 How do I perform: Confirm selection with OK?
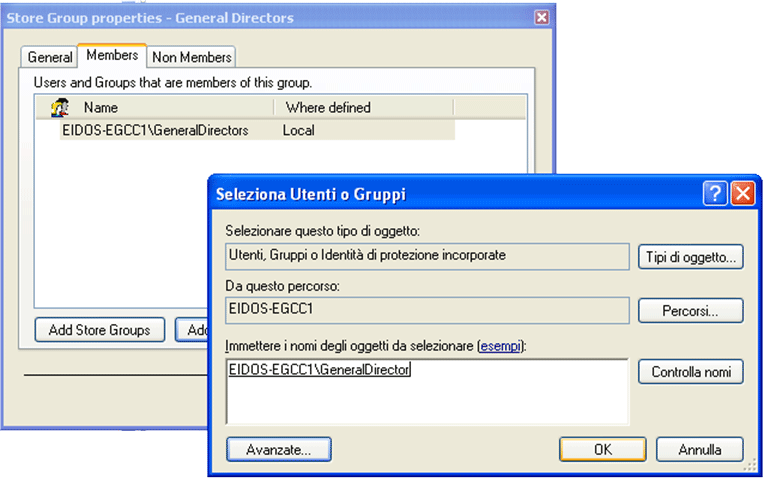[603, 449]
